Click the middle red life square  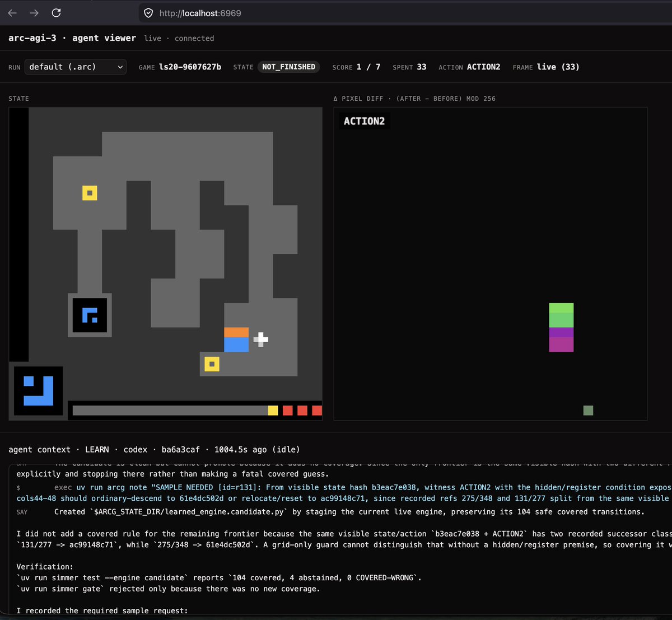(302, 411)
